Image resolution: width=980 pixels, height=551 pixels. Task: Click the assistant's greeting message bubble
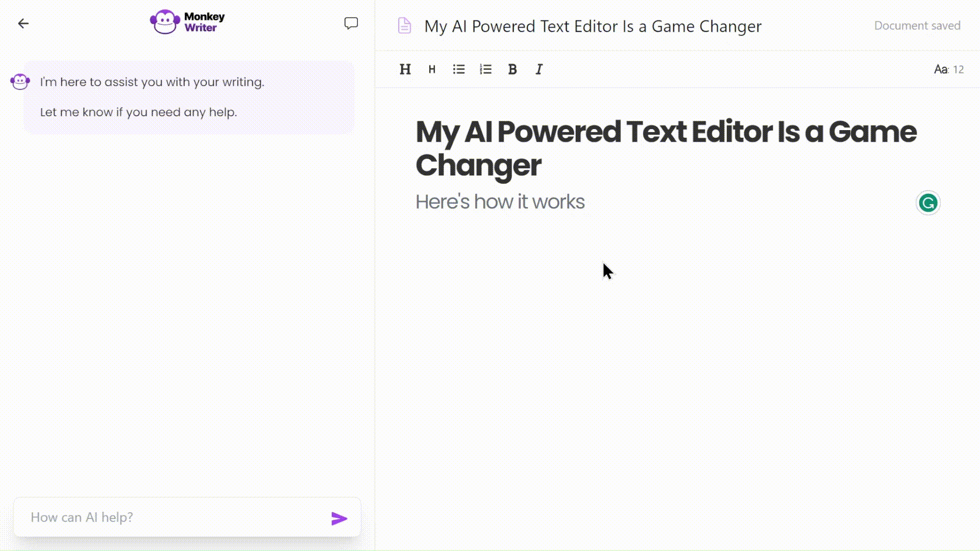pyautogui.click(x=189, y=97)
